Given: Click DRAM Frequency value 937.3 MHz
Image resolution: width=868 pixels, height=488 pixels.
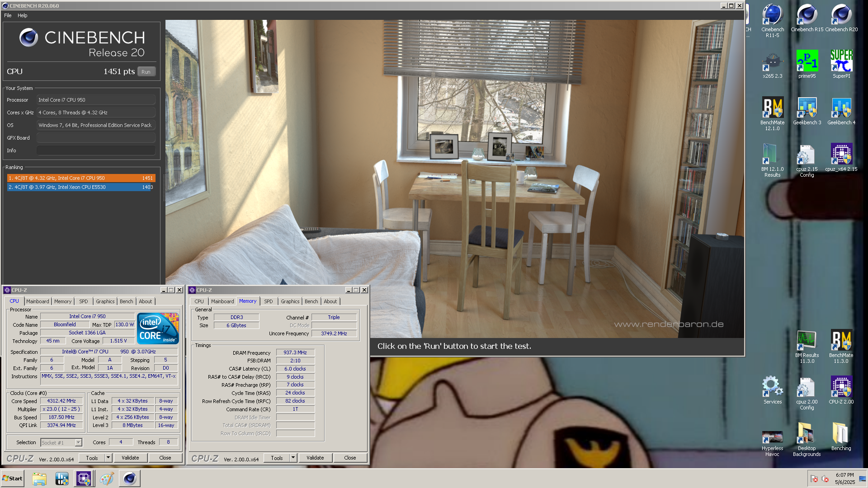Looking at the screenshot, I should [295, 352].
